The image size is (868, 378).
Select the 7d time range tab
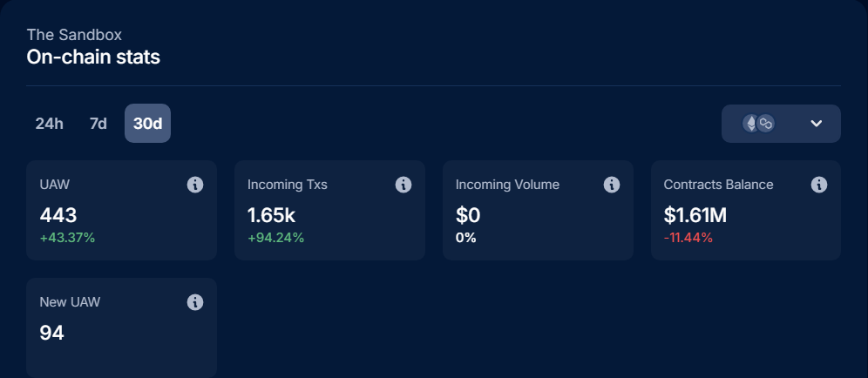coord(98,124)
